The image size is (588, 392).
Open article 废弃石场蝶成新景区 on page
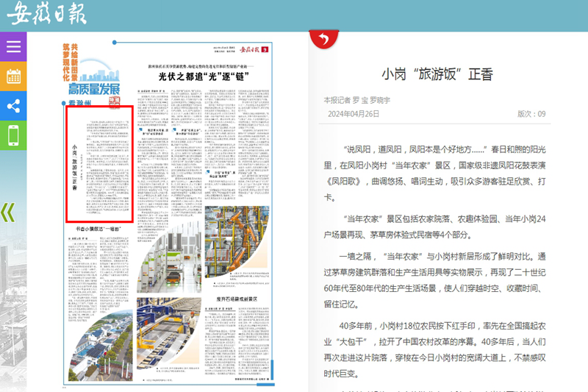pyautogui.click(x=237, y=299)
